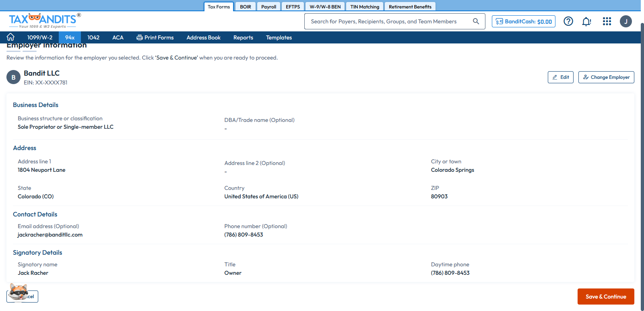Viewport: 644px width, 311px height.
Task: Open the user profile avatar J
Action: (625, 21)
